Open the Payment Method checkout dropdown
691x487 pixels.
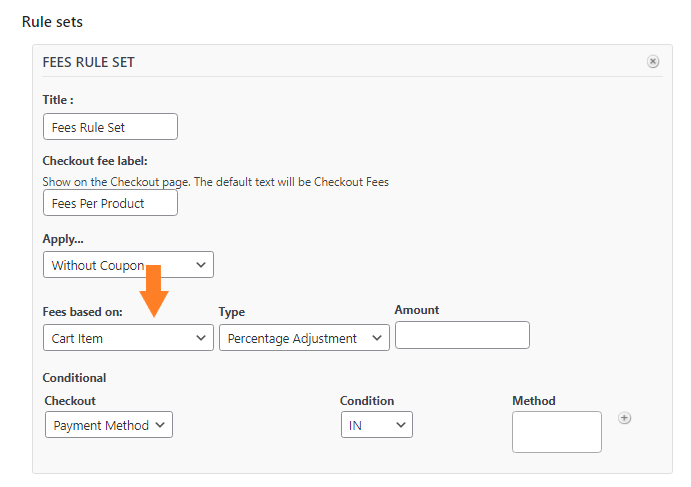click(109, 425)
